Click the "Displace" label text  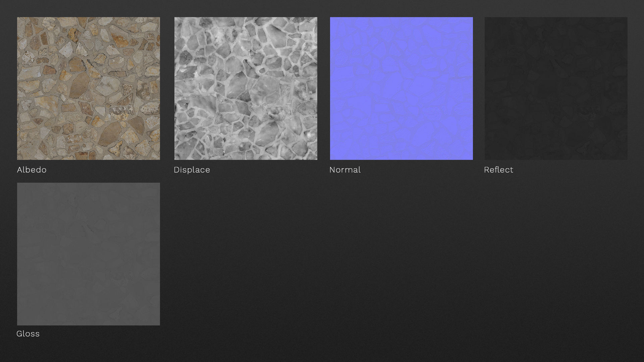pos(192,170)
